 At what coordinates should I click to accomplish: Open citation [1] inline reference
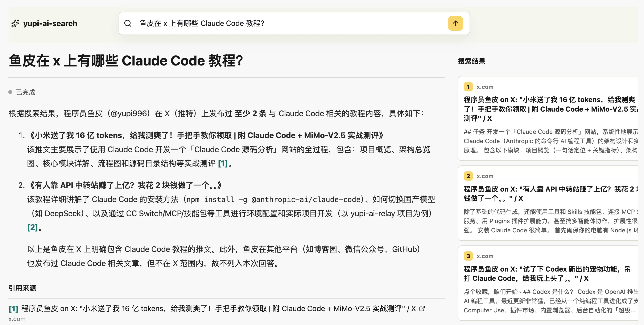click(223, 164)
